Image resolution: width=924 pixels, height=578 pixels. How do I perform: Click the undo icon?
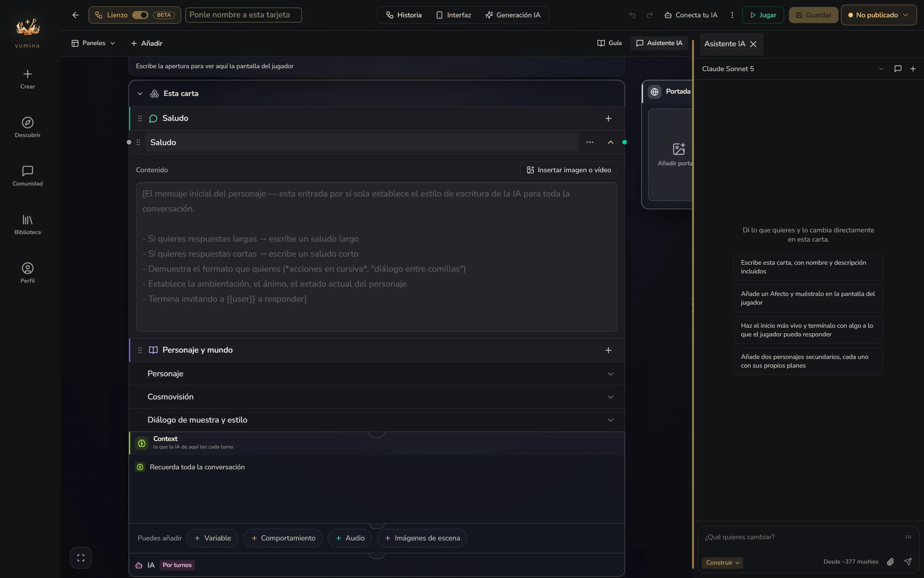(x=632, y=15)
